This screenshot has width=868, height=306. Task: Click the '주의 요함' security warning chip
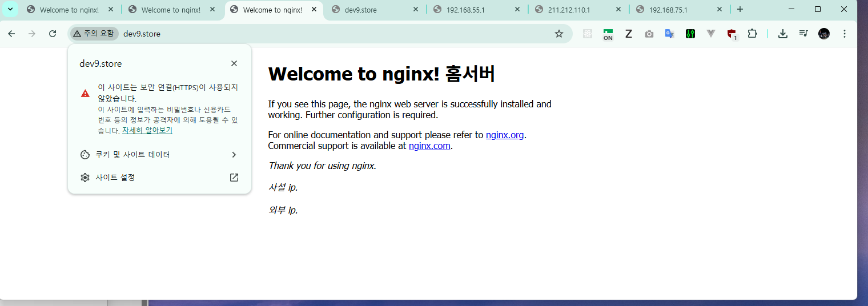click(x=94, y=34)
